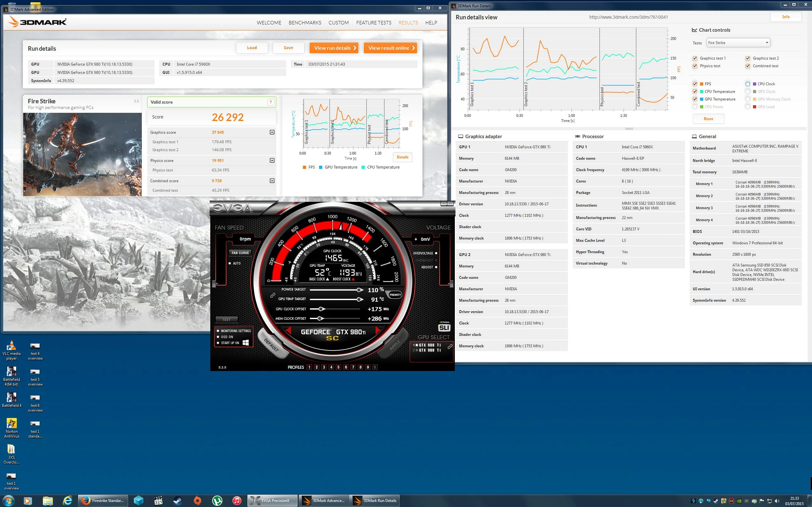This screenshot has height=507, width=812.
Task: Switch to the BENCHMARKS tab
Action: (305, 22)
